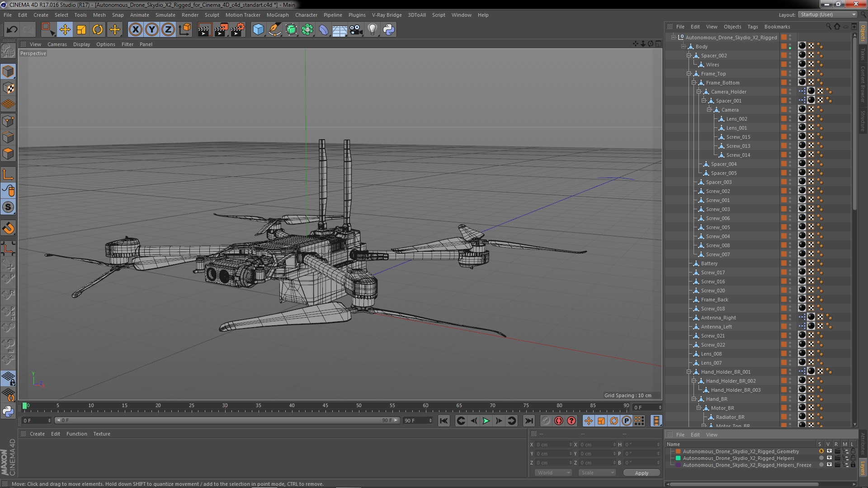The image size is (868, 488).
Task: Click Go to Start of timeline button
Action: point(444,421)
